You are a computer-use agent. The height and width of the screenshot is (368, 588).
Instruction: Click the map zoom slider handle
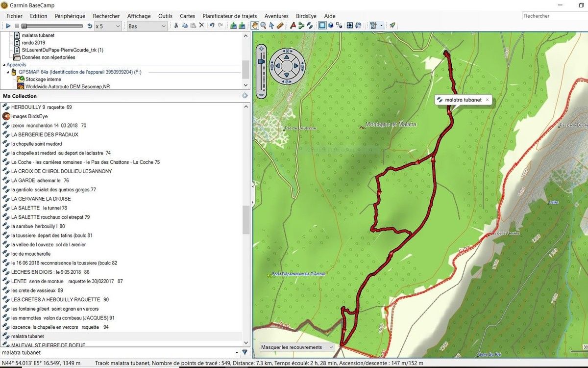point(262,61)
